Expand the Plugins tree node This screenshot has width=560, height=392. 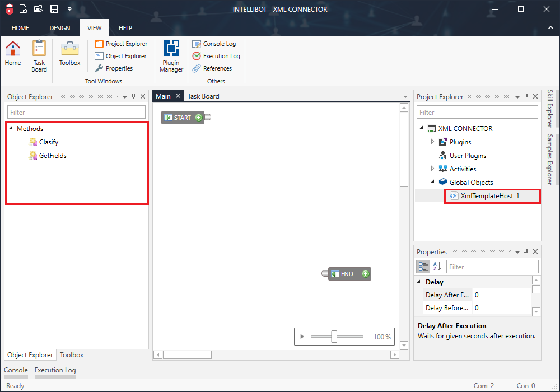432,142
